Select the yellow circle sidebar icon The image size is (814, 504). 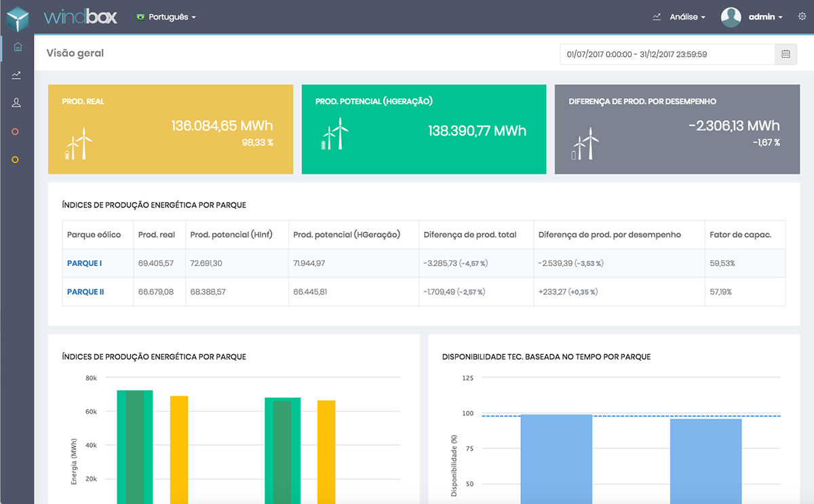[16, 159]
